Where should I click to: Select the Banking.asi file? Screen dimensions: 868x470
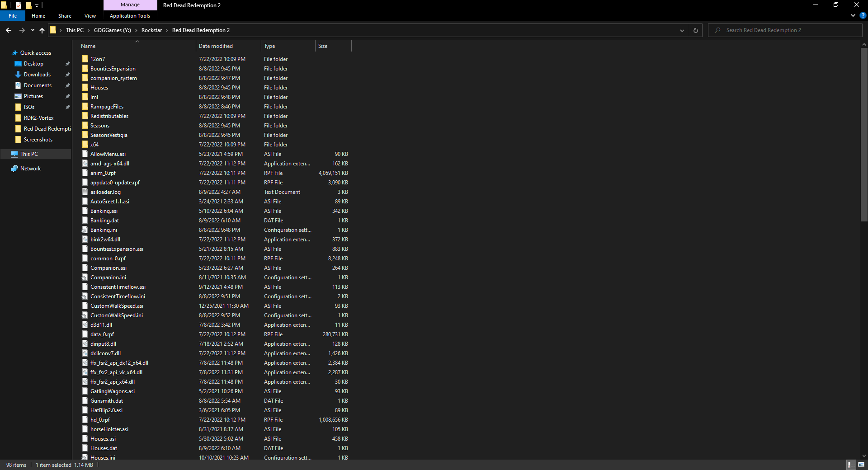(x=104, y=211)
